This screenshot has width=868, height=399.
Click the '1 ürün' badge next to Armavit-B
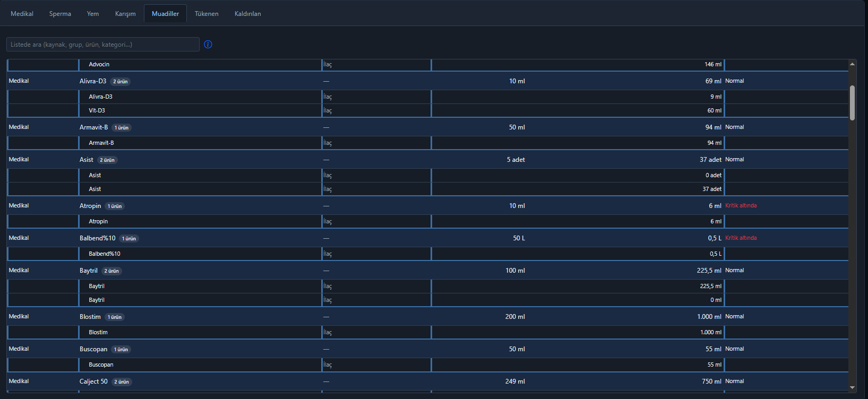point(122,128)
